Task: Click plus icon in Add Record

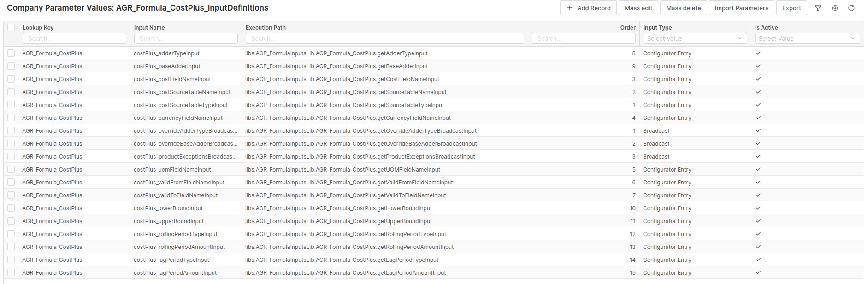Action: pos(570,8)
